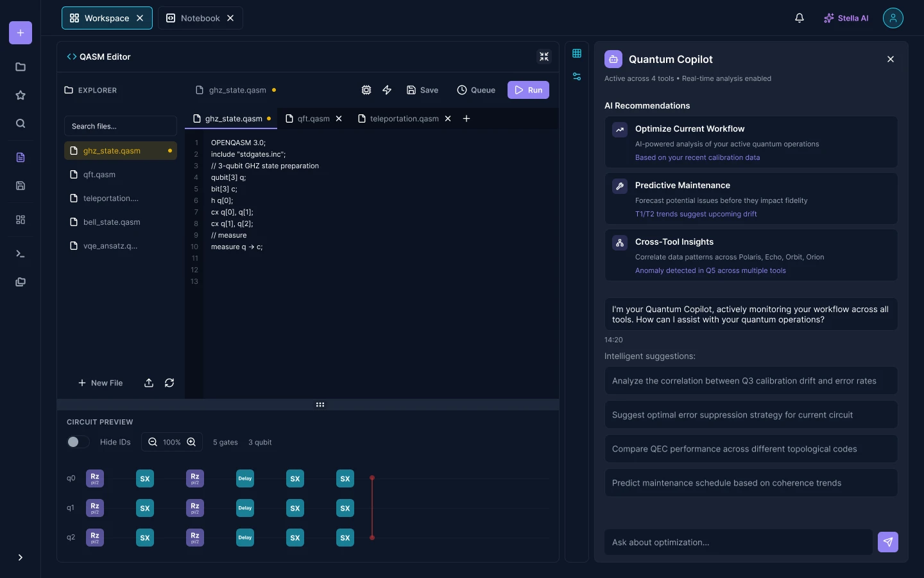Select teleportation file in explorer
924x578 pixels.
coord(121,198)
